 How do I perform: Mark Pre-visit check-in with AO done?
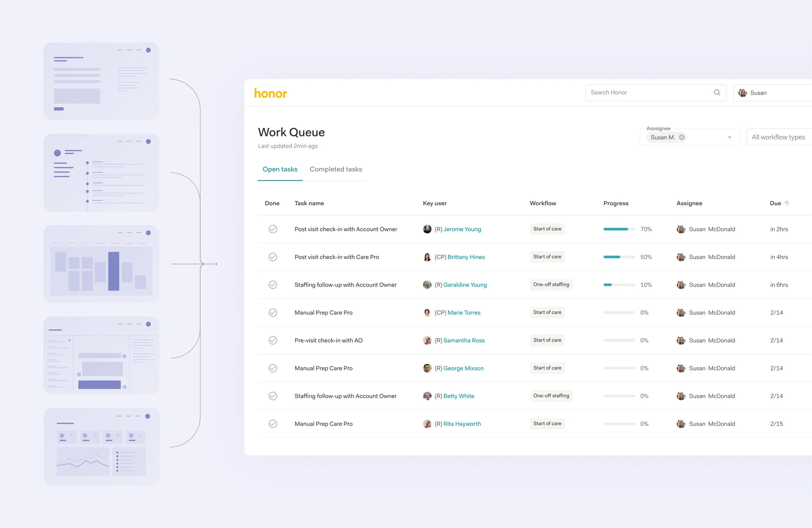273,340
